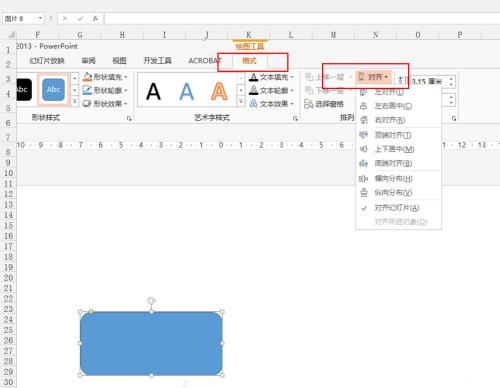
Task: Select the blue rounded rectangle shape
Action: point(151,343)
